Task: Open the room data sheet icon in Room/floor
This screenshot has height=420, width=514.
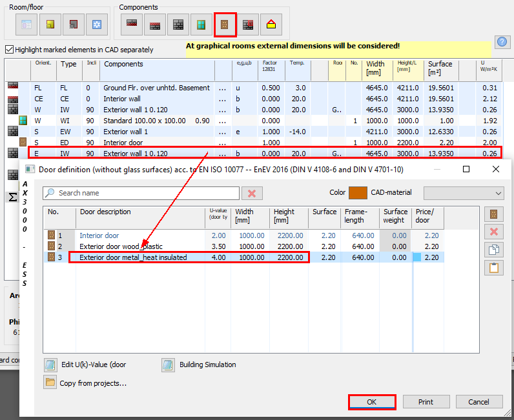Action: [x=26, y=25]
